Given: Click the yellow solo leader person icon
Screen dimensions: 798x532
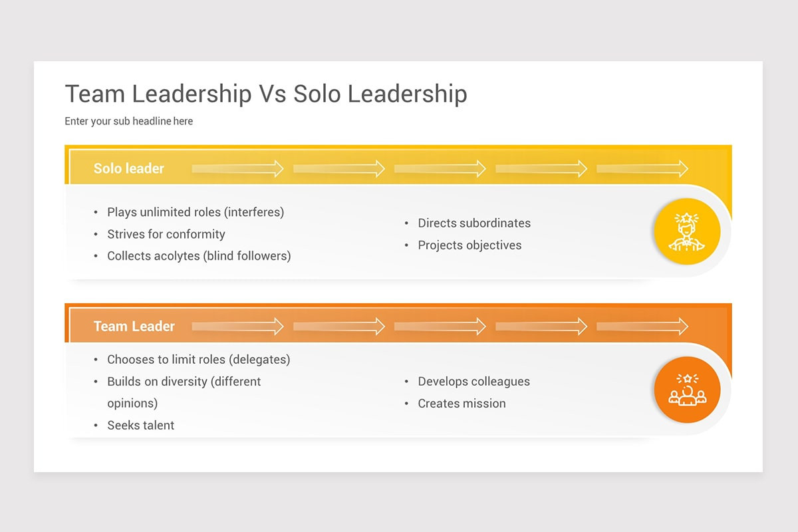Looking at the screenshot, I should 687,231.
